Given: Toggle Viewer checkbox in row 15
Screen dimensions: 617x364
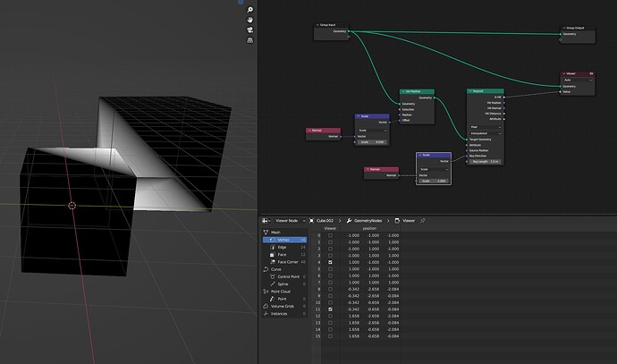Looking at the screenshot, I should pyautogui.click(x=330, y=336).
